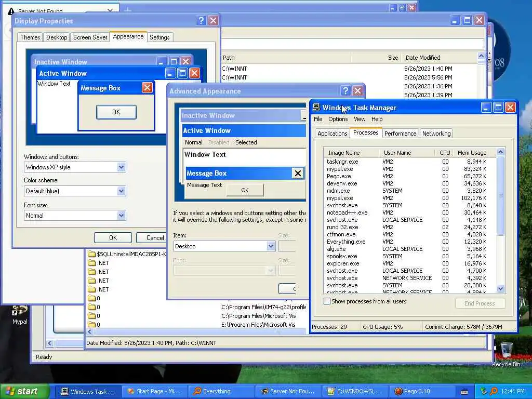Click the End Process button
This screenshot has height=399, width=532.
click(480, 303)
